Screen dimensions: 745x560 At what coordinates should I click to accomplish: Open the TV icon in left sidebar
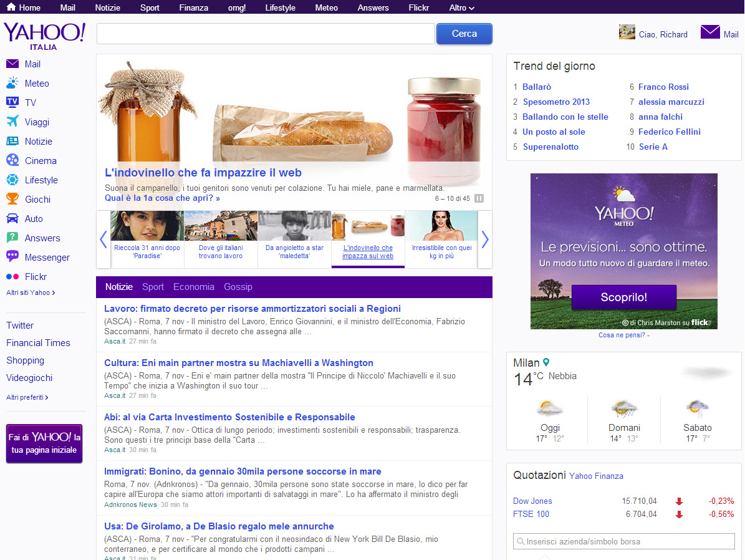click(x=12, y=103)
